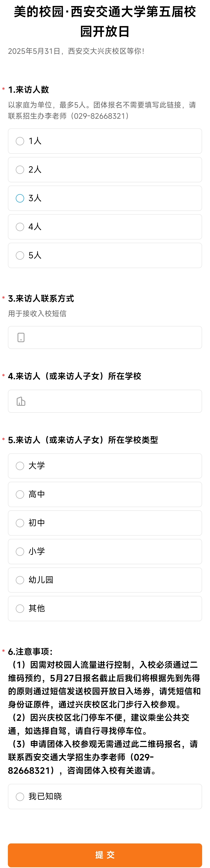This screenshot has height=868, width=210.
Task: Click the orange 提交 submit button
Action: click(105, 855)
